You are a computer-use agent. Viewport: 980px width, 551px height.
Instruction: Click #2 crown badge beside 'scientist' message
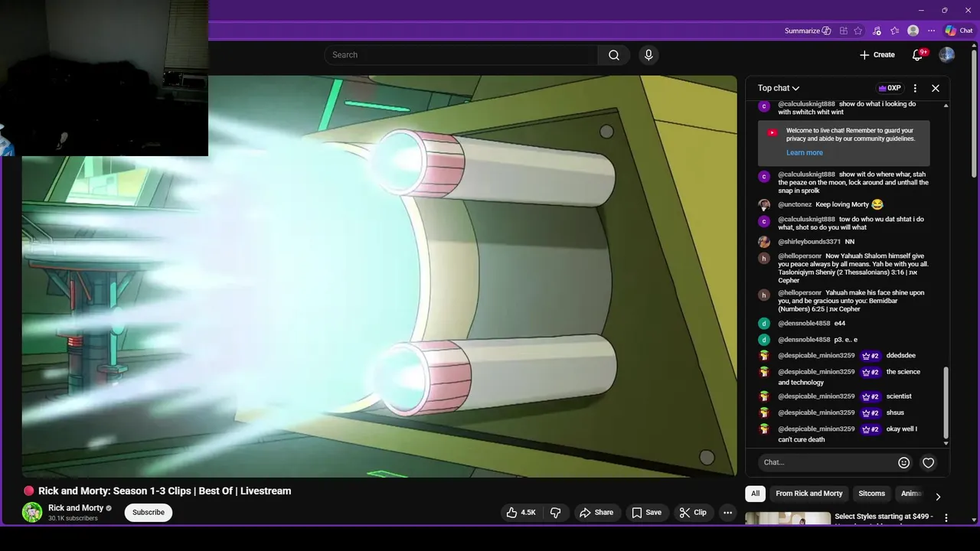pyautogui.click(x=871, y=396)
